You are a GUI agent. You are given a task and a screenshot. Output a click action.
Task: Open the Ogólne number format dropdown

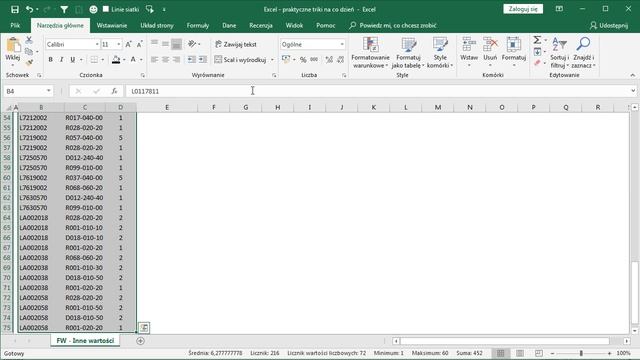(342, 44)
